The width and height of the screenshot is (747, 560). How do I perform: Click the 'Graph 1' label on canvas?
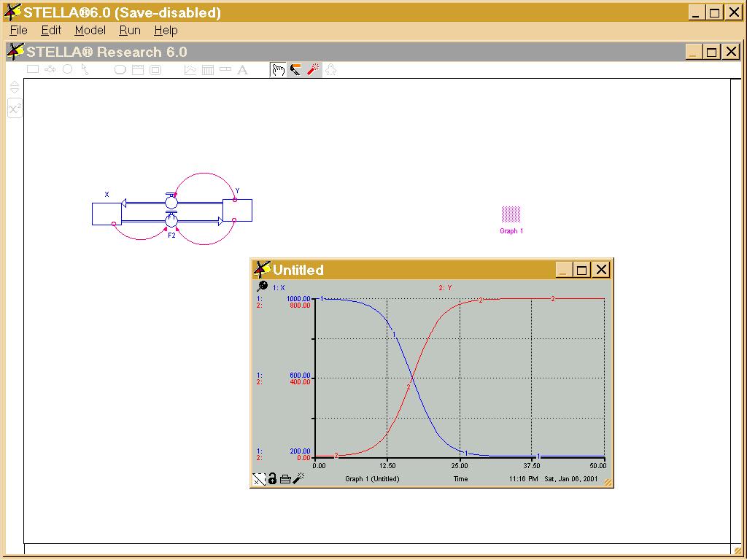point(511,231)
